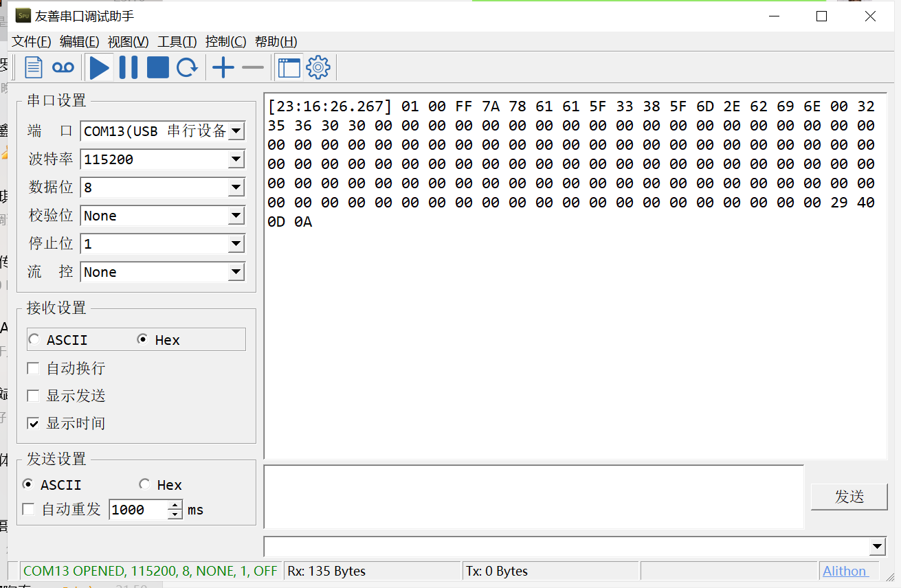Open the COM13 port dropdown

(236, 131)
